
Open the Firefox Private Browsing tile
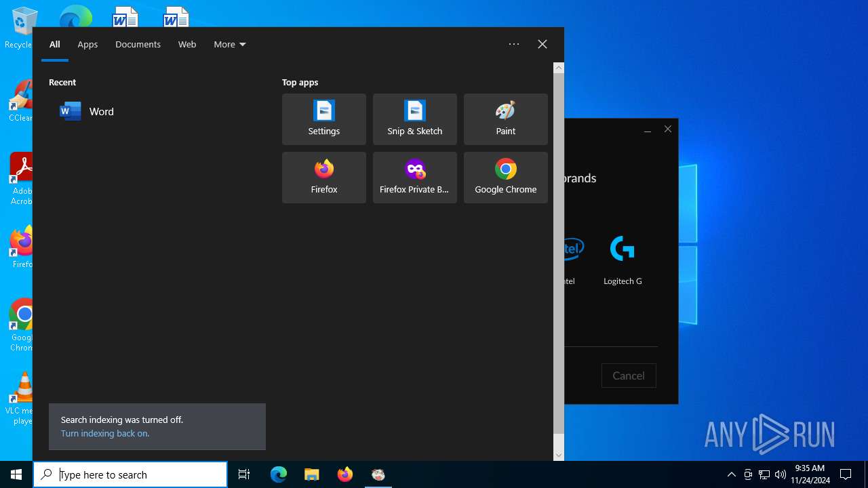[415, 178]
